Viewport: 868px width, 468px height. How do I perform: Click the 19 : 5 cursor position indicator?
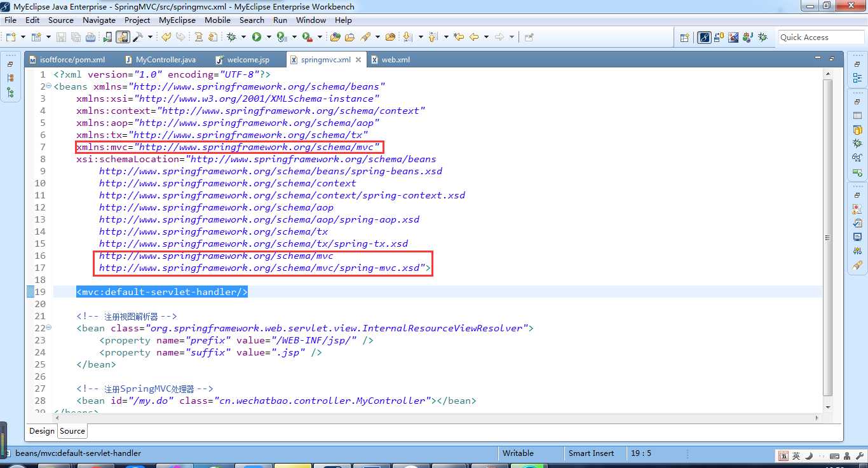(641, 453)
